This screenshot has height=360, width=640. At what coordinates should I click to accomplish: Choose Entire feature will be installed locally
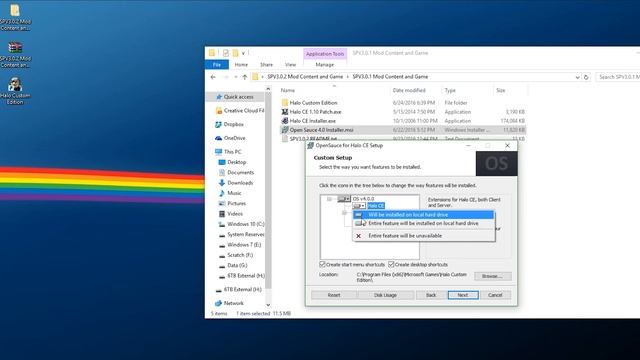click(x=424, y=224)
